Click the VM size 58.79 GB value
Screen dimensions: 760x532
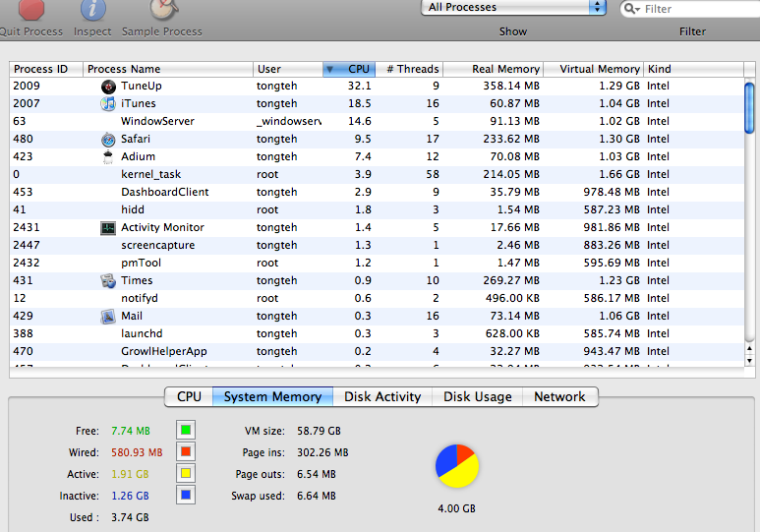point(319,431)
